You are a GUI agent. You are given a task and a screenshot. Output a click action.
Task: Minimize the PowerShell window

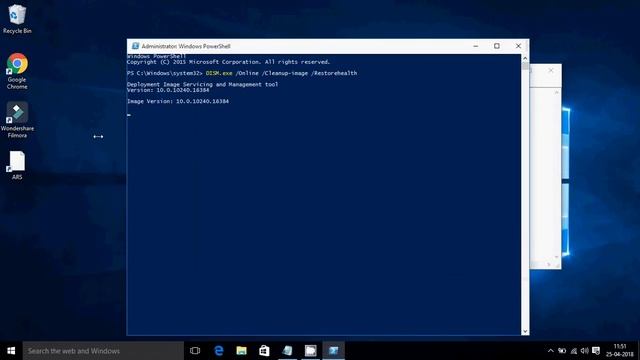coord(476,46)
